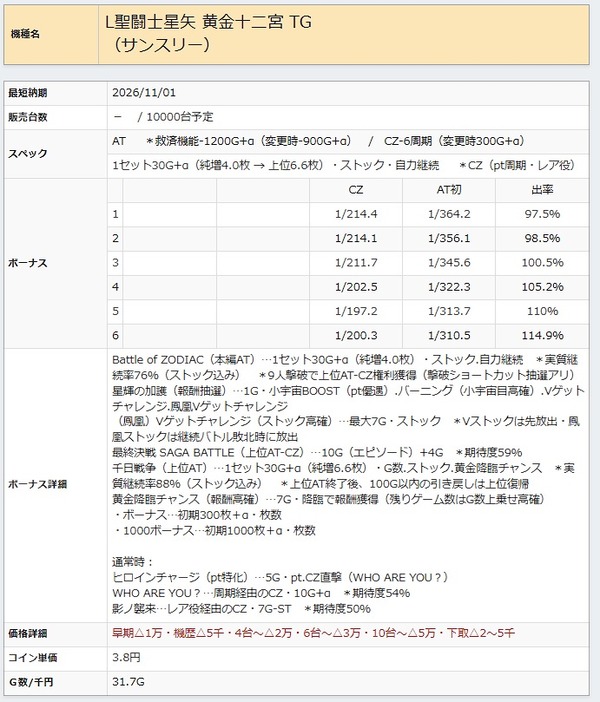The image size is (600, 702).
Task: Click the maker name (サンスリー)
Action: tap(161, 45)
